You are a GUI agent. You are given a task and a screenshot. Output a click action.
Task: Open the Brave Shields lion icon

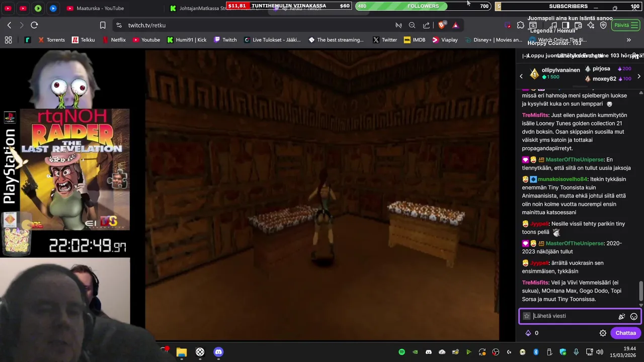point(442,25)
